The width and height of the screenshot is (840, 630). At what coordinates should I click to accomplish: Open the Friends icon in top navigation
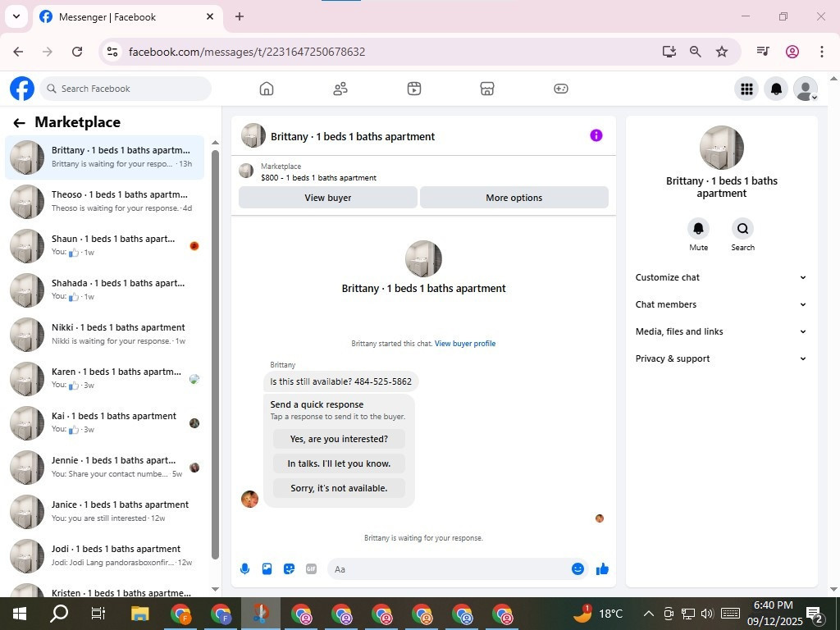(x=340, y=89)
